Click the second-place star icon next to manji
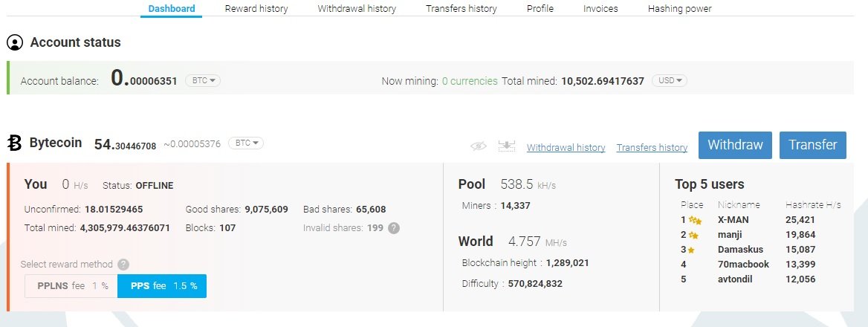The image size is (868, 327). click(x=693, y=235)
